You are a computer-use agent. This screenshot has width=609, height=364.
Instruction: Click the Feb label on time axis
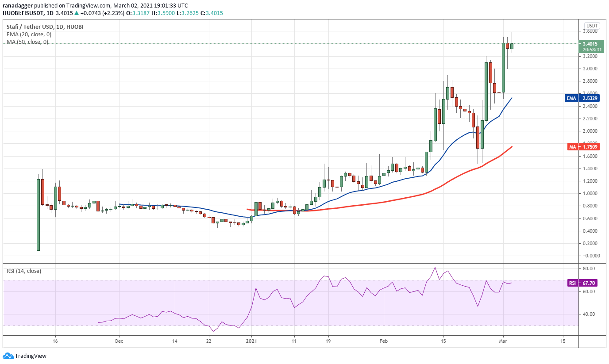[x=384, y=341]
